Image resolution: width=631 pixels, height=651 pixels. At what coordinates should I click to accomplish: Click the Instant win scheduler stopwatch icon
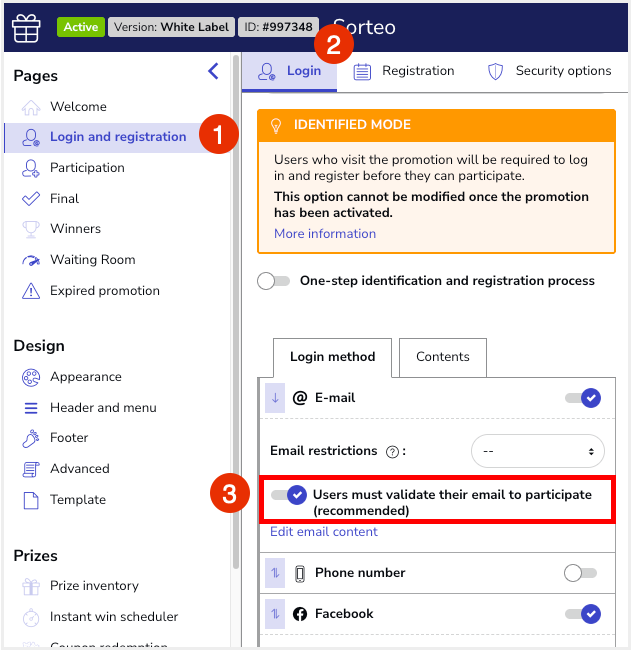pyautogui.click(x=31, y=617)
